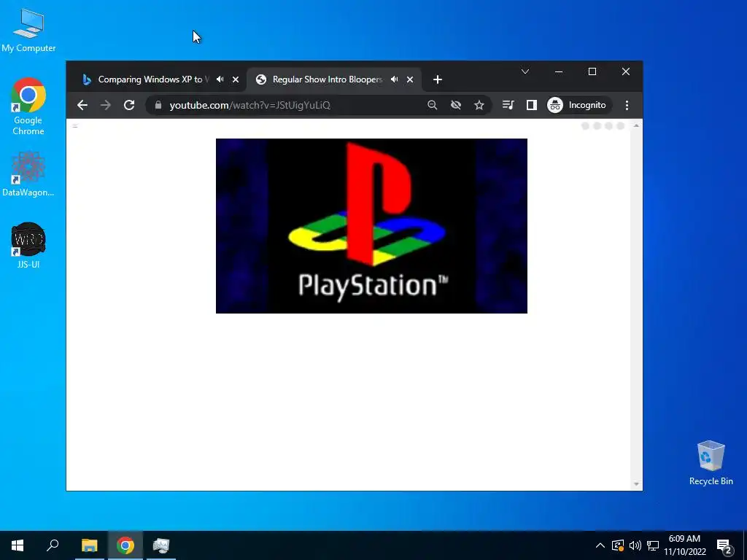
Task: Click the Incognito profile indicator
Action: pyautogui.click(x=578, y=105)
